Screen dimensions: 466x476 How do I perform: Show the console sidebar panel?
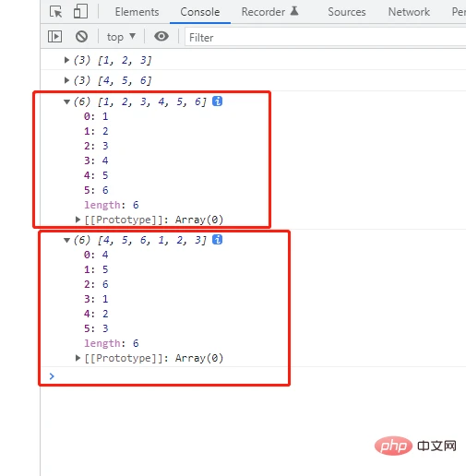tap(54, 37)
